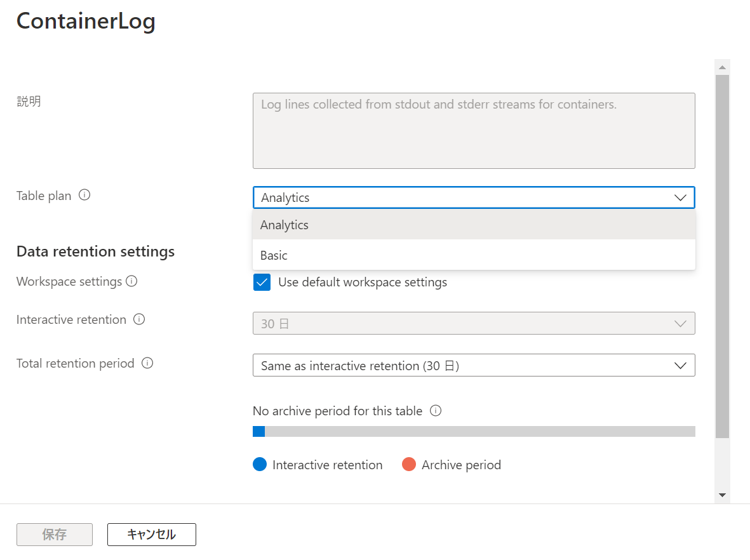Screen dimensions: 750x560
Task: Click the description text box
Action: click(474, 130)
